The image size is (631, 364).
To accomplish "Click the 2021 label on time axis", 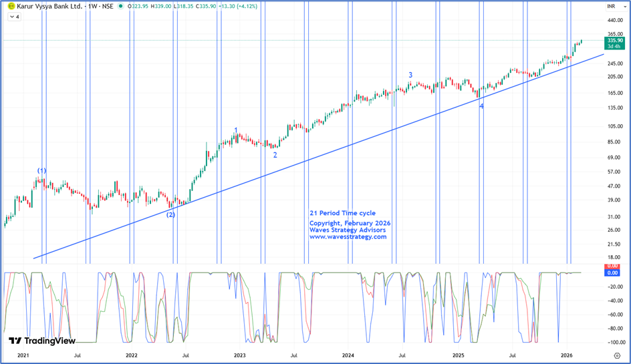I will click(x=23, y=355).
